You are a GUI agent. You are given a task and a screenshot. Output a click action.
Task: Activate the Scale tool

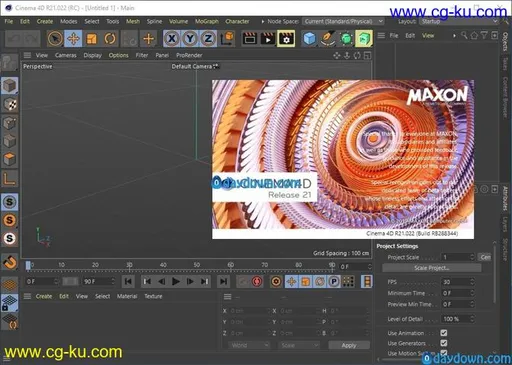(x=92, y=39)
